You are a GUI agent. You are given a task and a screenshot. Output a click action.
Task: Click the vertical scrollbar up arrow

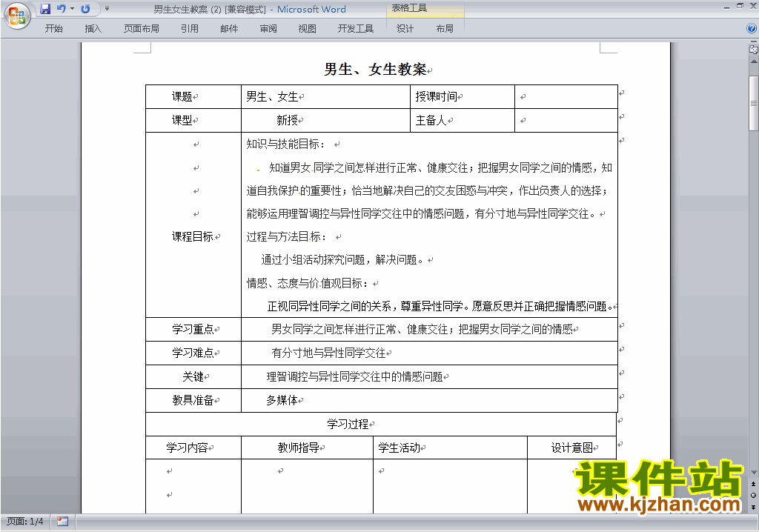(753, 62)
